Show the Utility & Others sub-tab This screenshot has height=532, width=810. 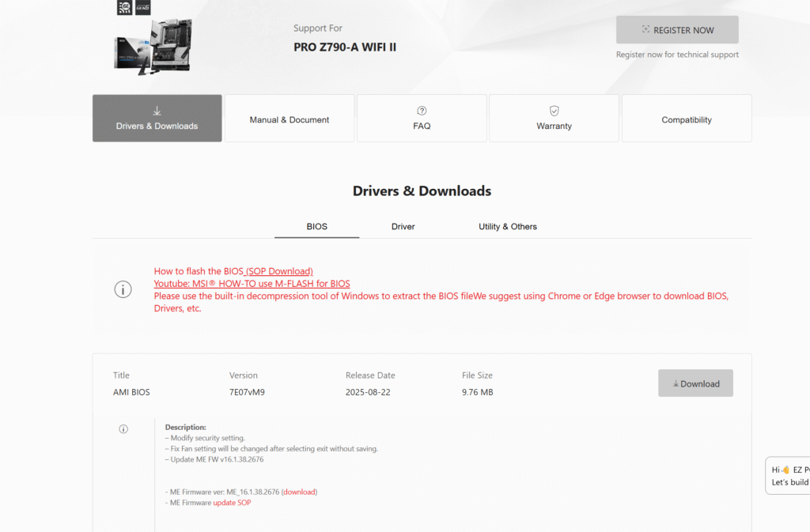coord(507,227)
